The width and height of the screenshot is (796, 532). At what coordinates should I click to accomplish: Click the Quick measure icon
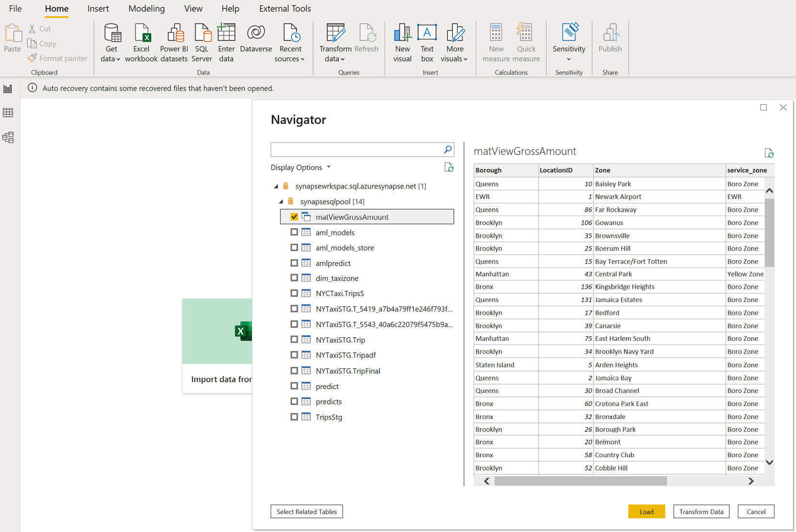(525, 33)
